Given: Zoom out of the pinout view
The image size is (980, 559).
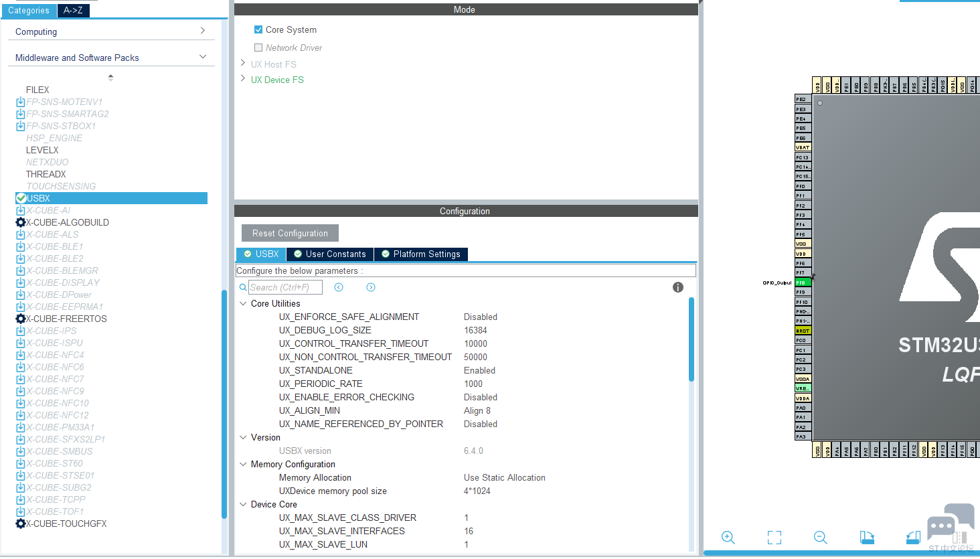Looking at the screenshot, I should [821, 537].
